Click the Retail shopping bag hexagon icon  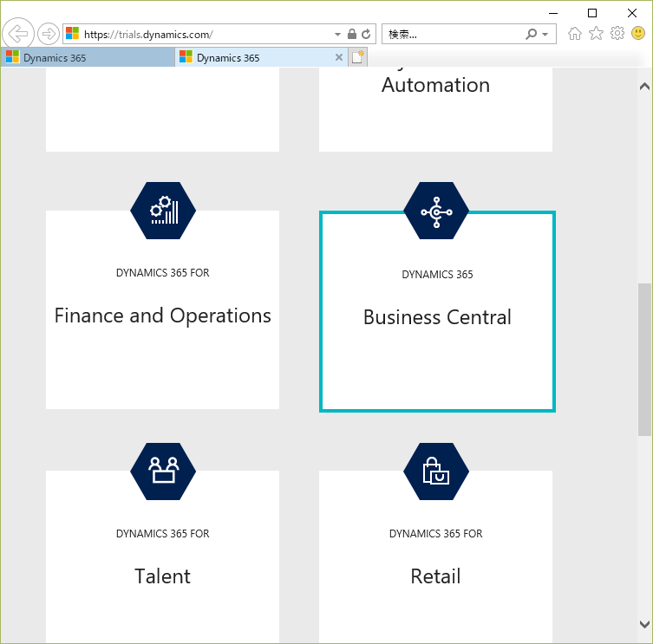(436, 472)
